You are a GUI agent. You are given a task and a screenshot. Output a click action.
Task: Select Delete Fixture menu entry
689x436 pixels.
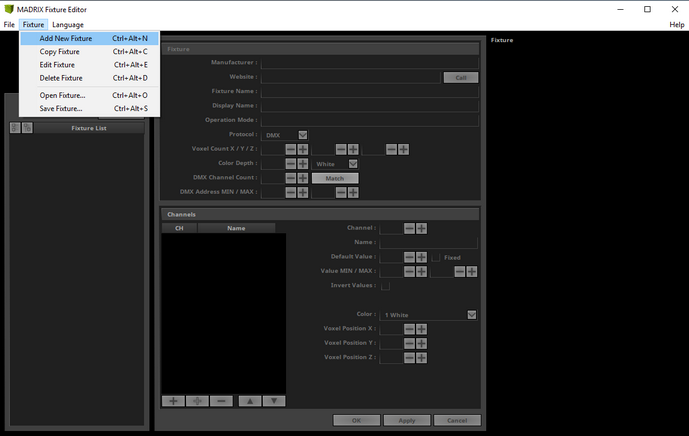click(x=89, y=78)
